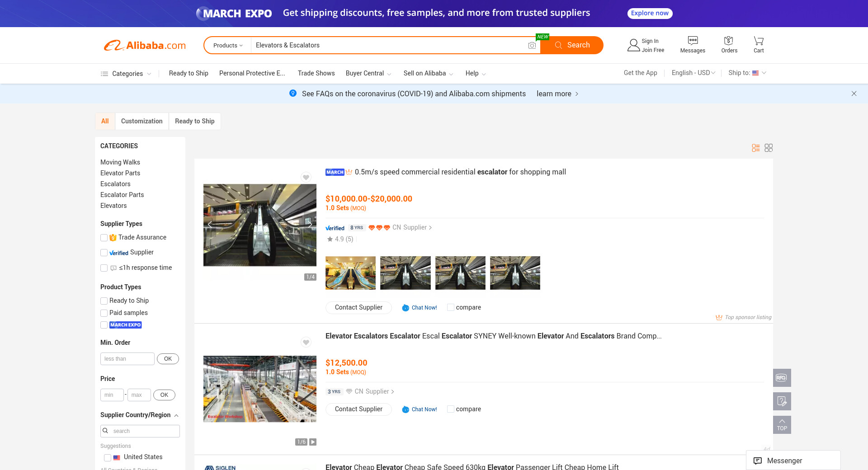Favorite the first escalator product with heart icon
This screenshot has height=470, width=868.
(306, 177)
